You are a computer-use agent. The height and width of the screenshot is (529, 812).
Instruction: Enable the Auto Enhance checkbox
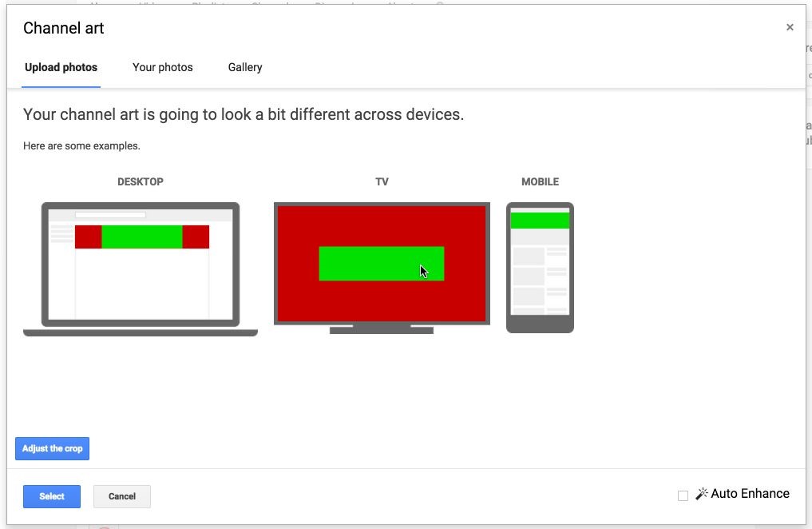click(x=683, y=495)
